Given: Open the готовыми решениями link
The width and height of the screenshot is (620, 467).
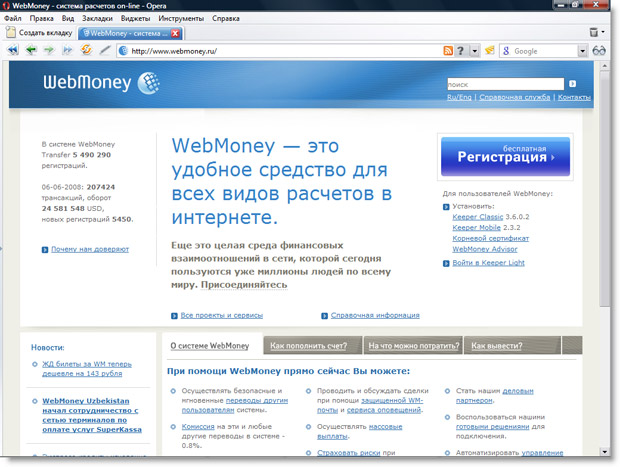Looking at the screenshot, I should (492, 427).
